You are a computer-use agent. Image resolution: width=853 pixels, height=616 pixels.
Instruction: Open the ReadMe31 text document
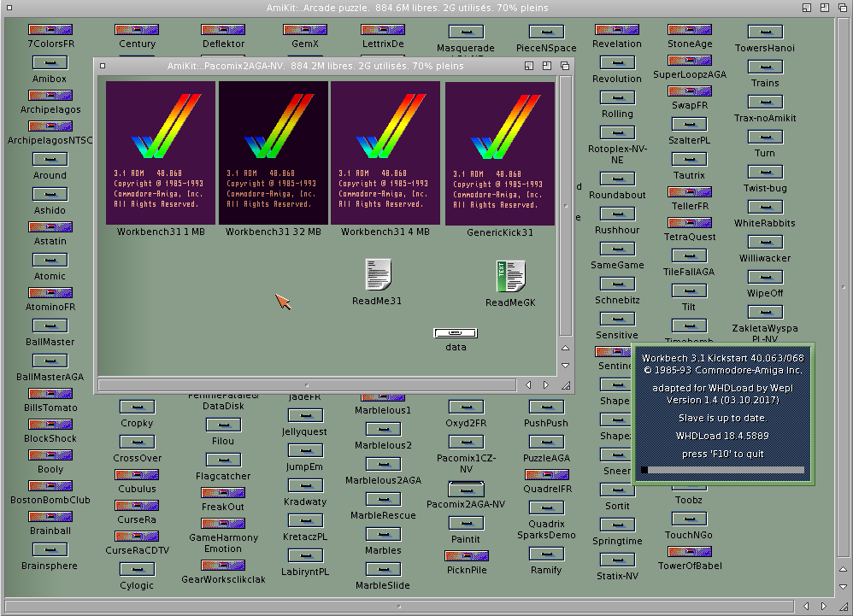(378, 274)
